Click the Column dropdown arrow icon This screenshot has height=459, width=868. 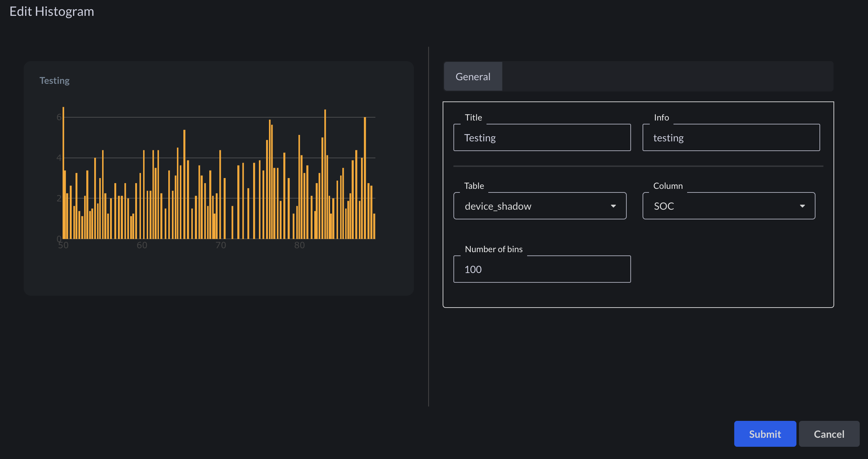[x=802, y=206]
